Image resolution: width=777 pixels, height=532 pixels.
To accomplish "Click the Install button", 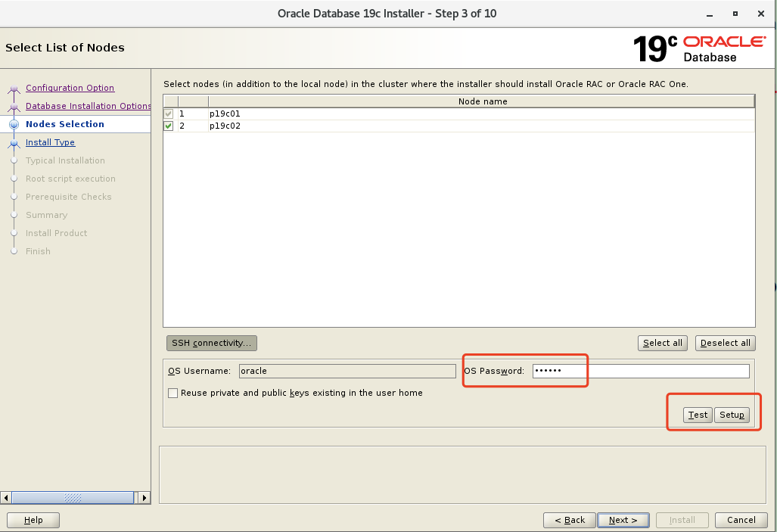I will coord(682,520).
